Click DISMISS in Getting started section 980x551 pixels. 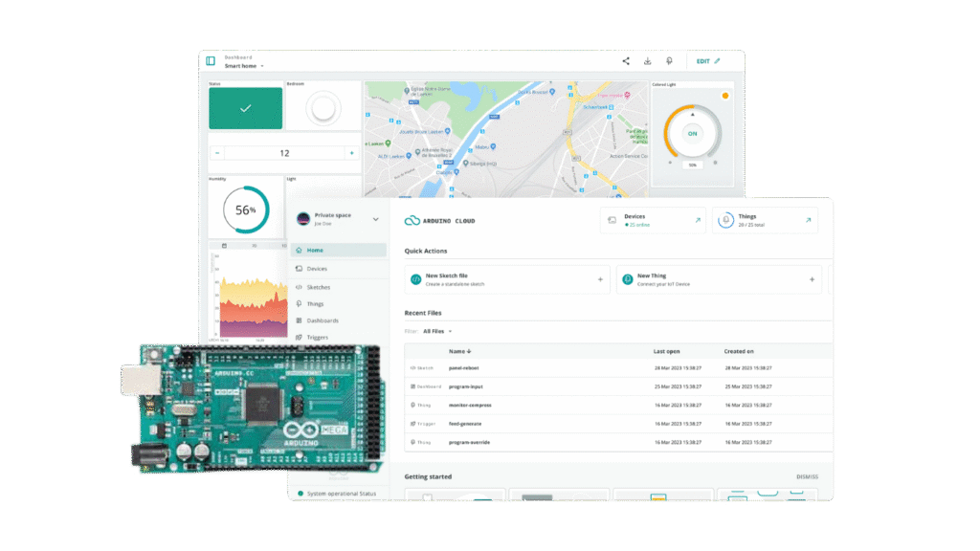[807, 476]
